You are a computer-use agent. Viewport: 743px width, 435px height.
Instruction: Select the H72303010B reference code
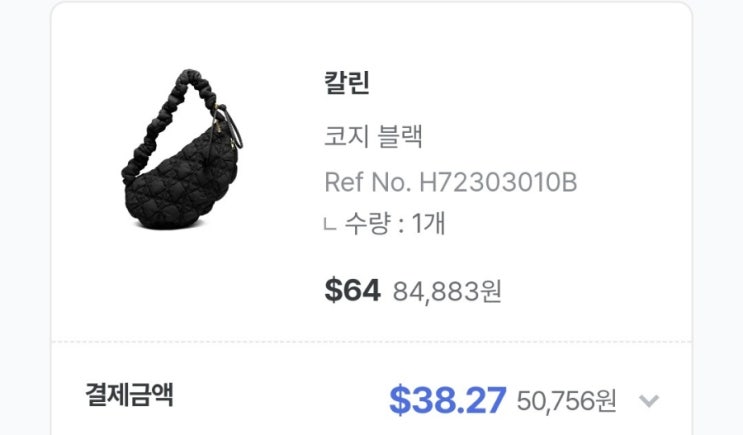(498, 182)
